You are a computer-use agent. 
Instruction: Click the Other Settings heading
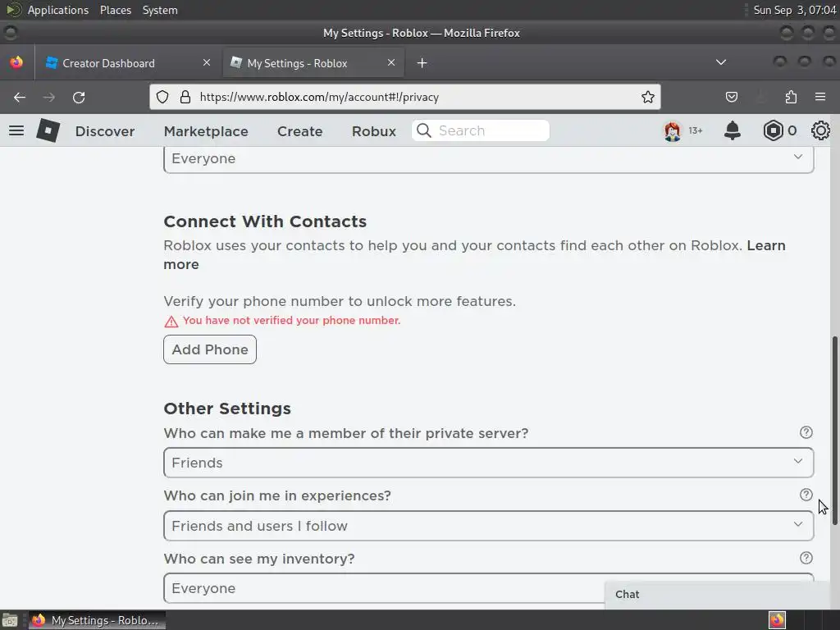click(x=227, y=409)
